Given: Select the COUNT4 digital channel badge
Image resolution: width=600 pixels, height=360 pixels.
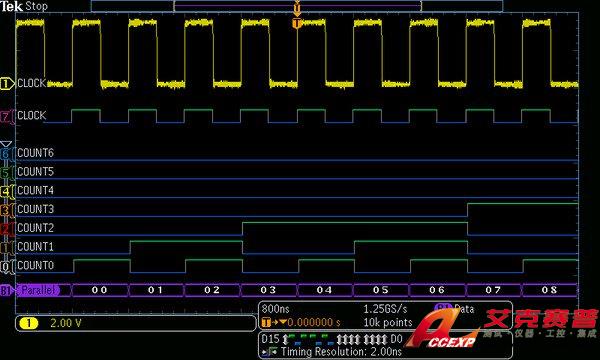Looking at the screenshot, I should click(x=6, y=191).
